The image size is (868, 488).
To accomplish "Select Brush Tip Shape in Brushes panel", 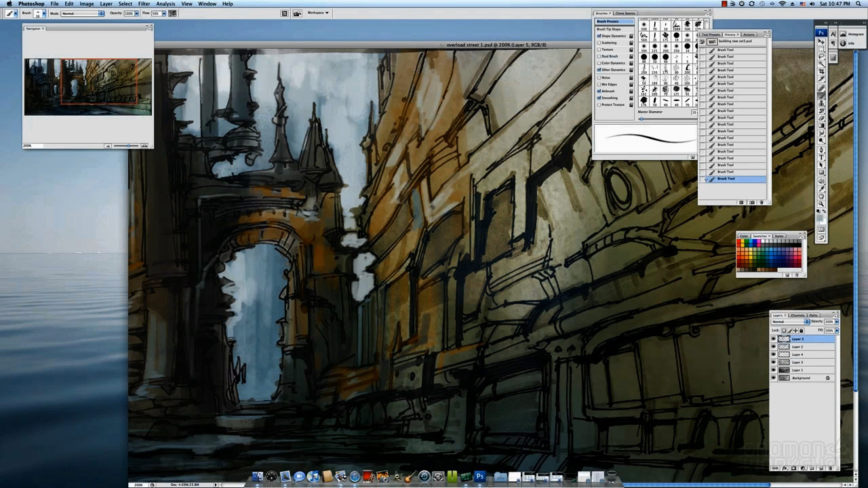I will coord(608,29).
